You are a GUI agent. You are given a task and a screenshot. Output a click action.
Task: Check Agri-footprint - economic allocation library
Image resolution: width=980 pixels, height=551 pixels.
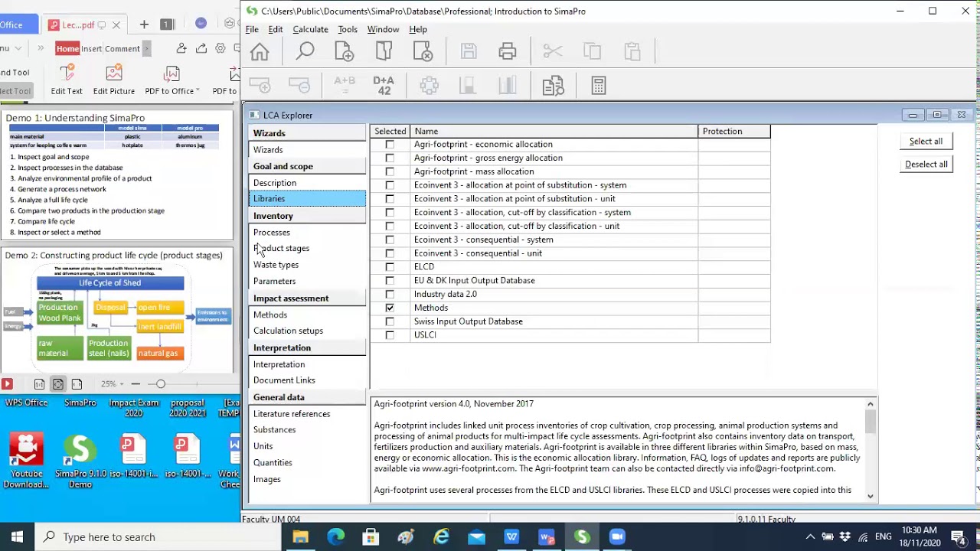[x=390, y=145]
